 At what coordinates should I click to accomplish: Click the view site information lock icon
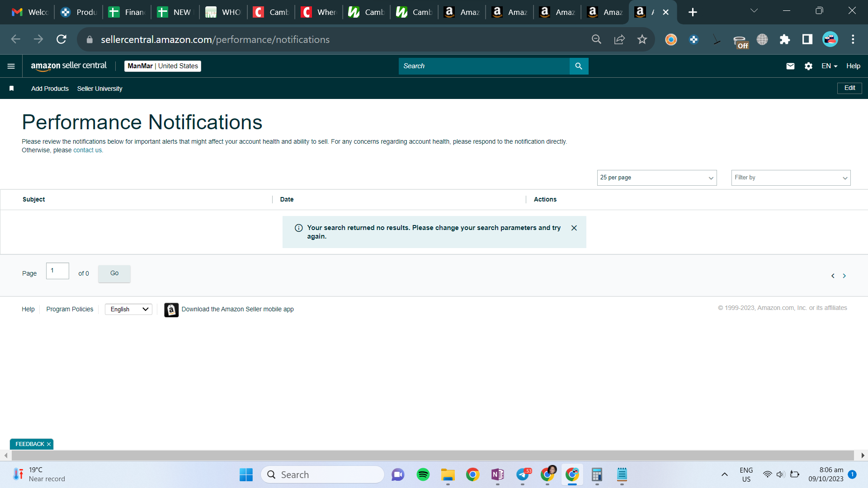point(90,39)
